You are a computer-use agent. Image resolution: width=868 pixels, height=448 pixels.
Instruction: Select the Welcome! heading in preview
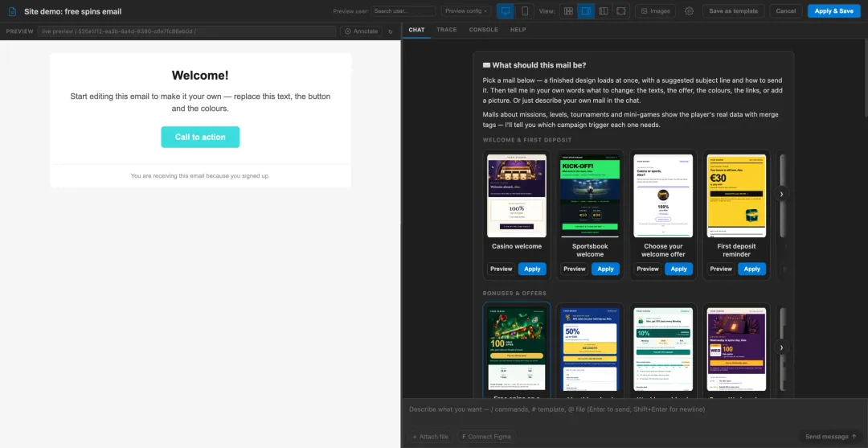tap(200, 76)
